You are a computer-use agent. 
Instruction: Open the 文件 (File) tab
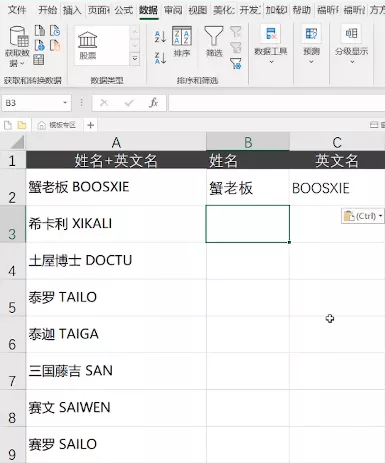coord(17,10)
